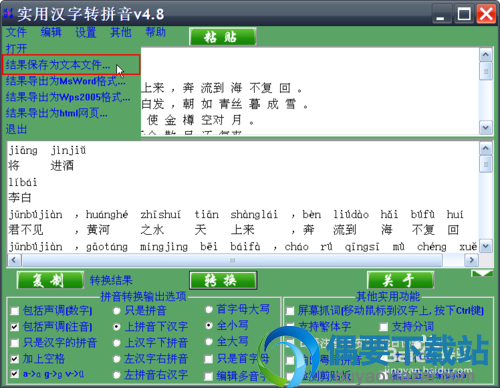The width and height of the screenshot is (500, 388).
Task: Open the 设置 menu
Action: point(86,32)
